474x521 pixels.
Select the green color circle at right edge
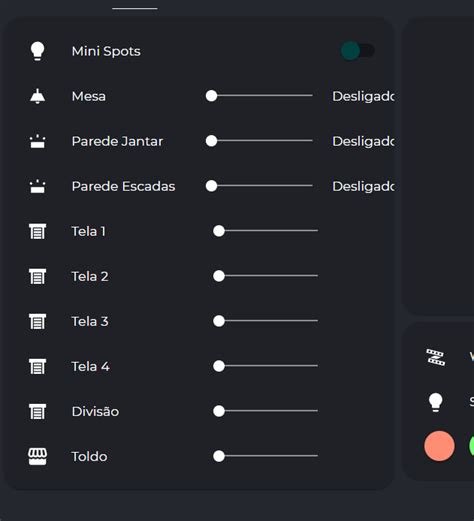click(472, 446)
